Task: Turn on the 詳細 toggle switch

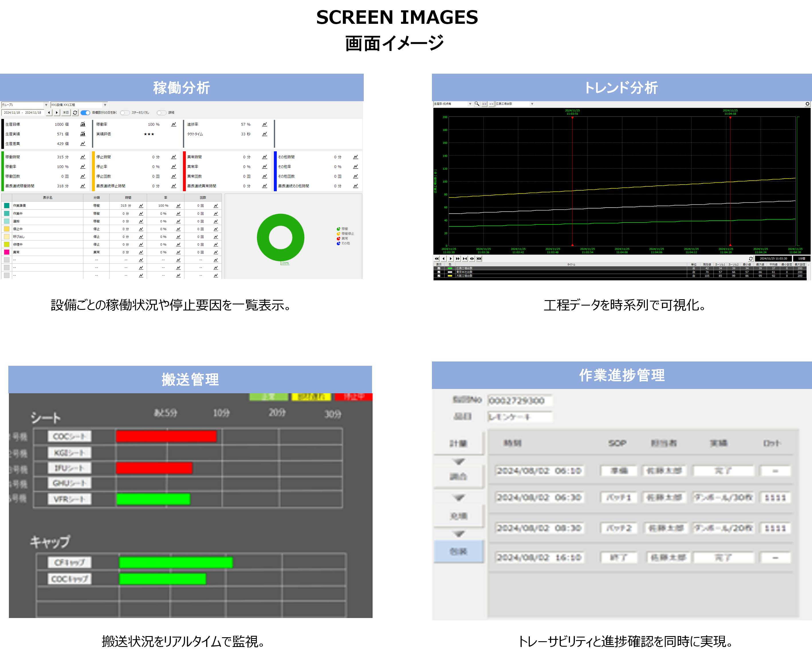Action: tap(162, 112)
